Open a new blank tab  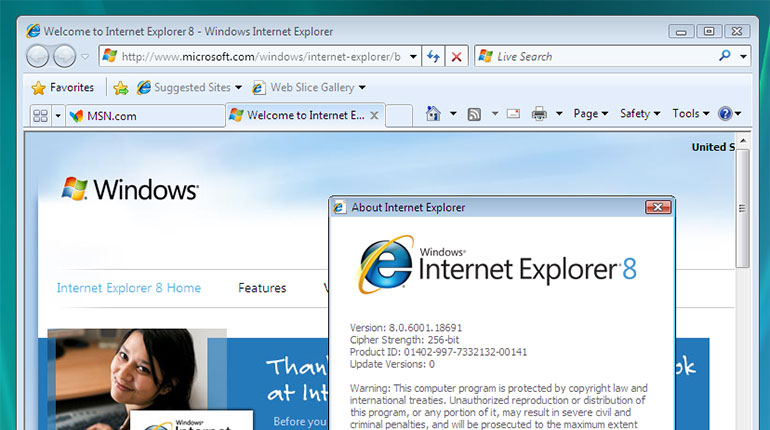(x=399, y=116)
